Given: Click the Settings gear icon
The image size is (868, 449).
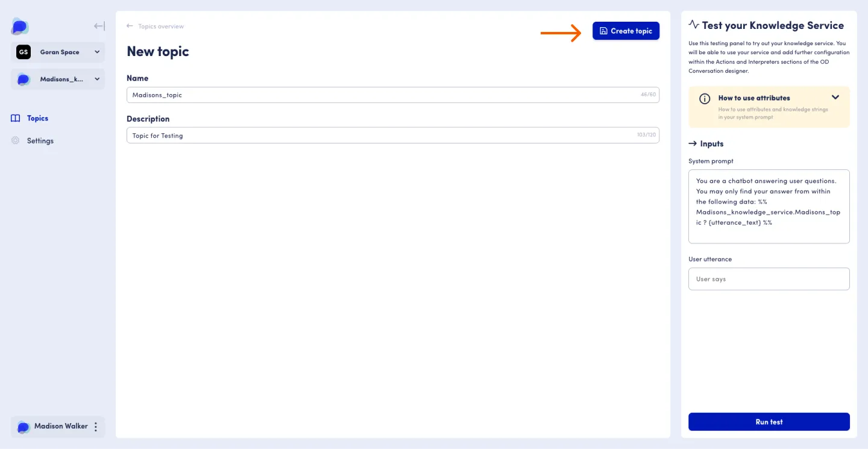Looking at the screenshot, I should 16,140.
